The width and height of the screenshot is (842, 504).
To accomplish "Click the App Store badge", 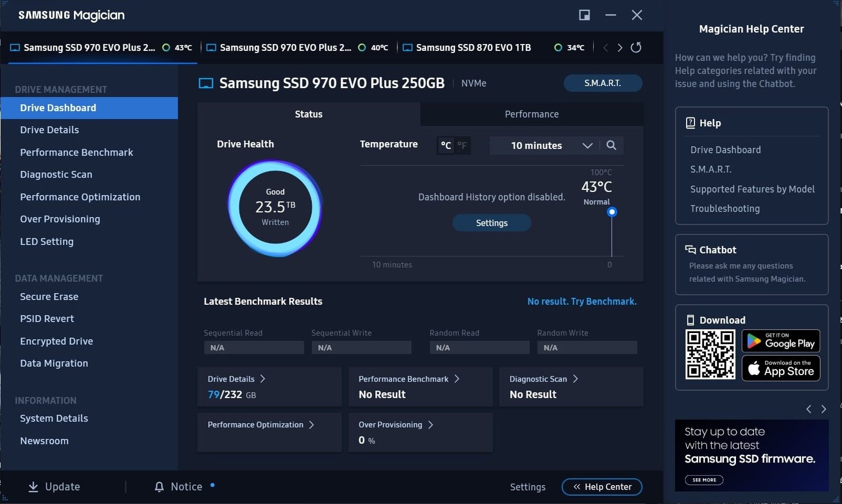I will click(x=781, y=368).
